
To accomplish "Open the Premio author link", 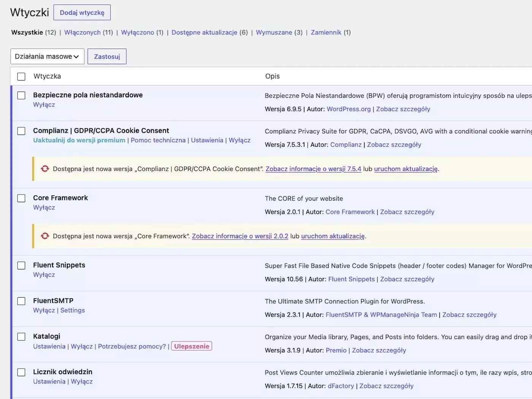I will [x=336, y=350].
